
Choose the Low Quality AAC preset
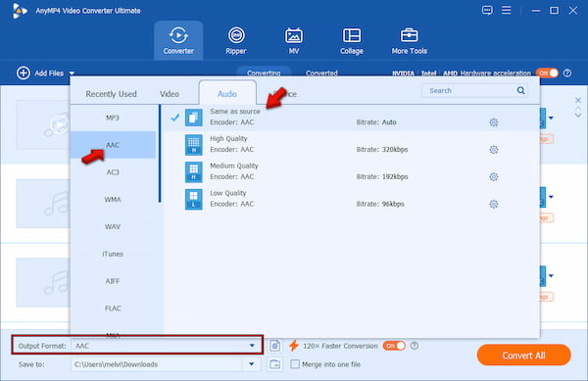click(x=352, y=199)
